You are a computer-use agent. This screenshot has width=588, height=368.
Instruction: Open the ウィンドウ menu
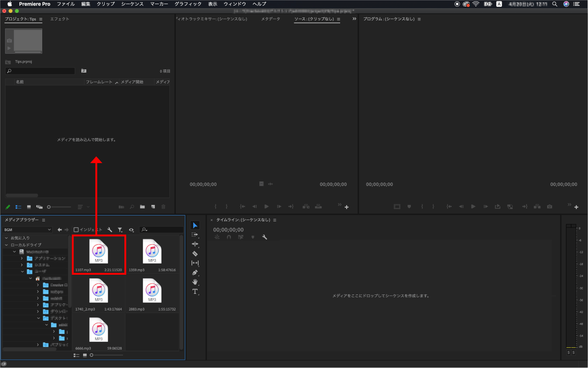[x=235, y=4]
